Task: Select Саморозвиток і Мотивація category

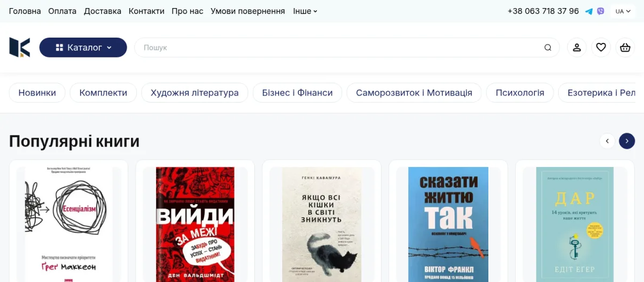Action: pyautogui.click(x=414, y=92)
